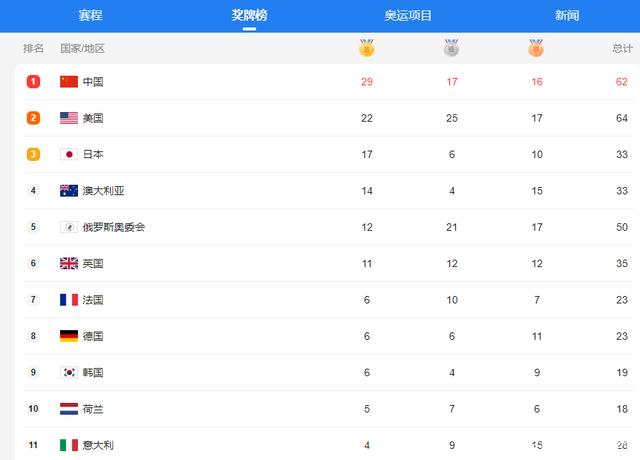Click the 总计 column header

pyautogui.click(x=622, y=48)
